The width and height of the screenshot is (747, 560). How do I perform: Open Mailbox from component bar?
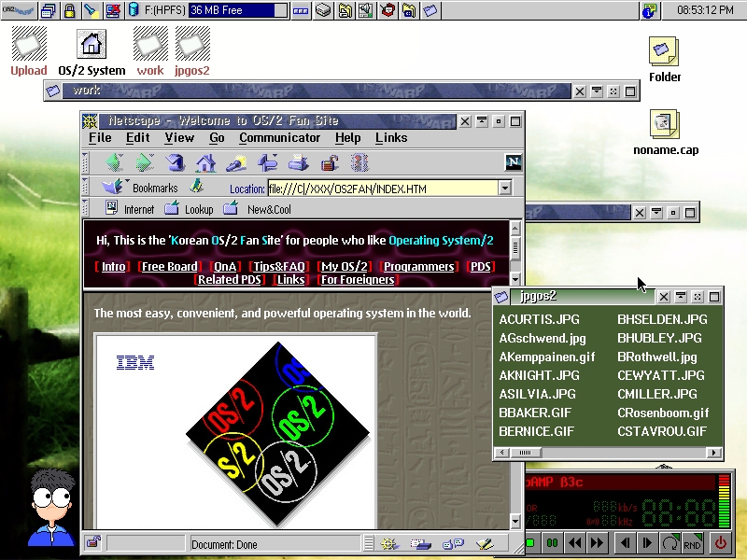pos(421,543)
